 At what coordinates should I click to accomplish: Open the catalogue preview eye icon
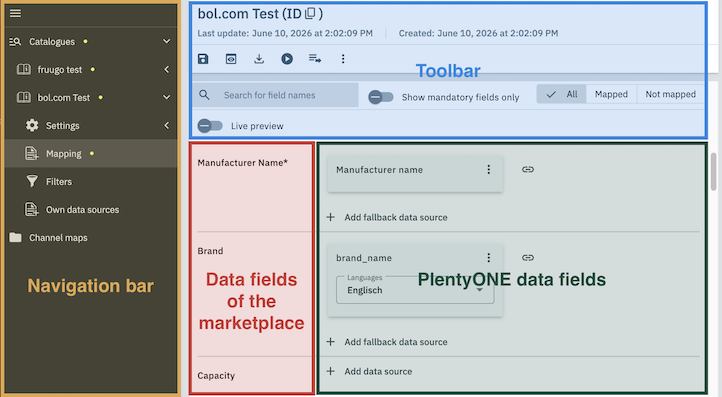click(x=231, y=59)
